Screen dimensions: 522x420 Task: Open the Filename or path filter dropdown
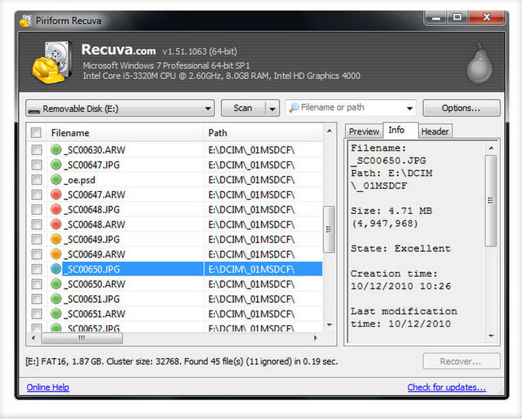coord(409,108)
